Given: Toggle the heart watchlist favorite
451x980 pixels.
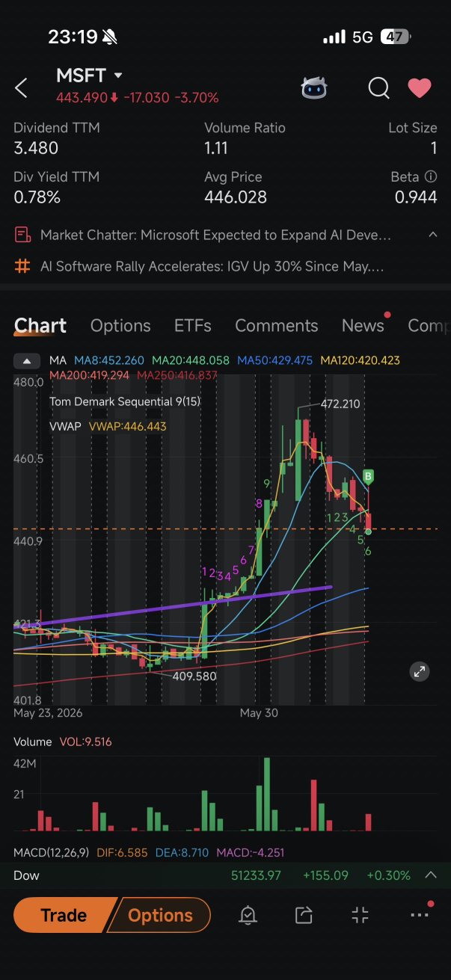Looking at the screenshot, I should (x=420, y=88).
